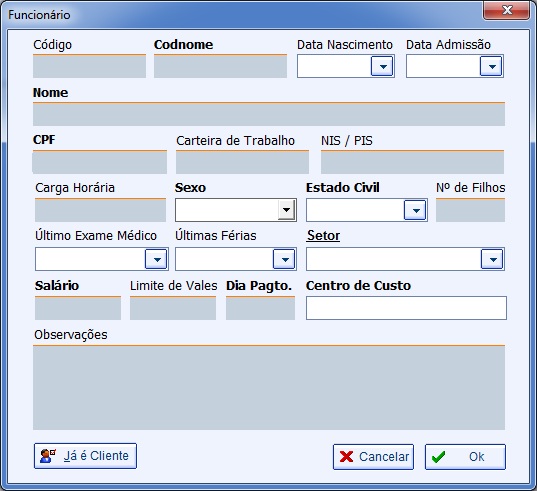Open the Data Nascimento date dropdown
This screenshot has height=491, width=537.
pyautogui.click(x=382, y=66)
